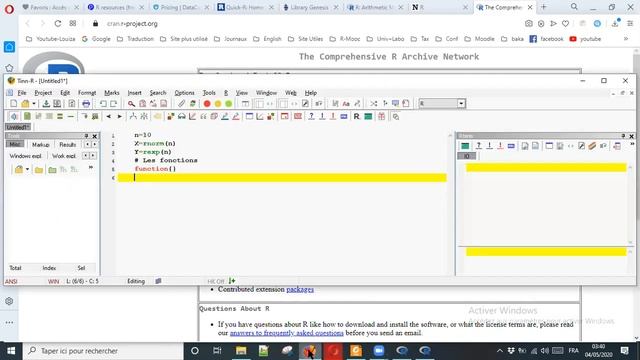
Task: Open the View menu
Action: click(x=242, y=93)
